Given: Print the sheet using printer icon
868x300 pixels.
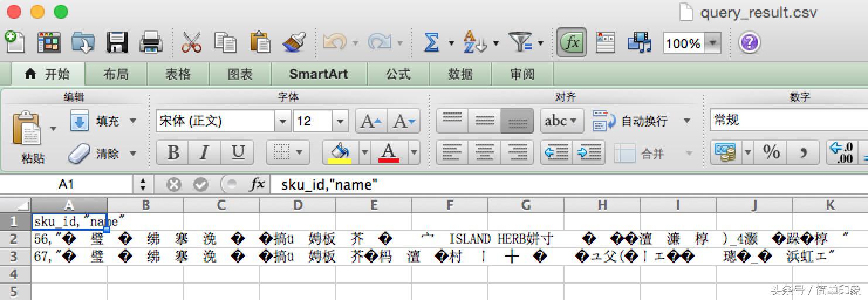Looking at the screenshot, I should pyautogui.click(x=151, y=43).
